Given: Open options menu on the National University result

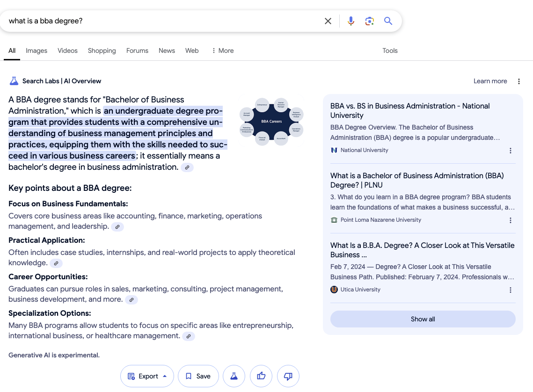Looking at the screenshot, I should [x=511, y=150].
